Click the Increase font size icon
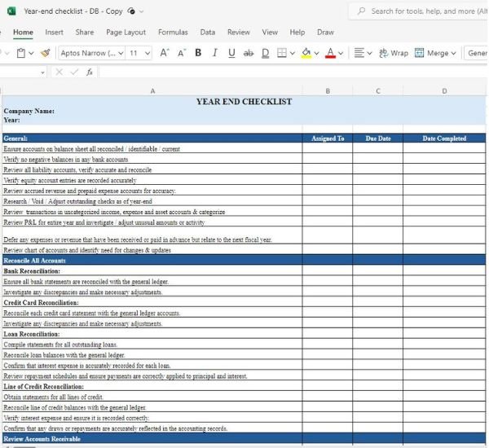 pyautogui.click(x=165, y=53)
